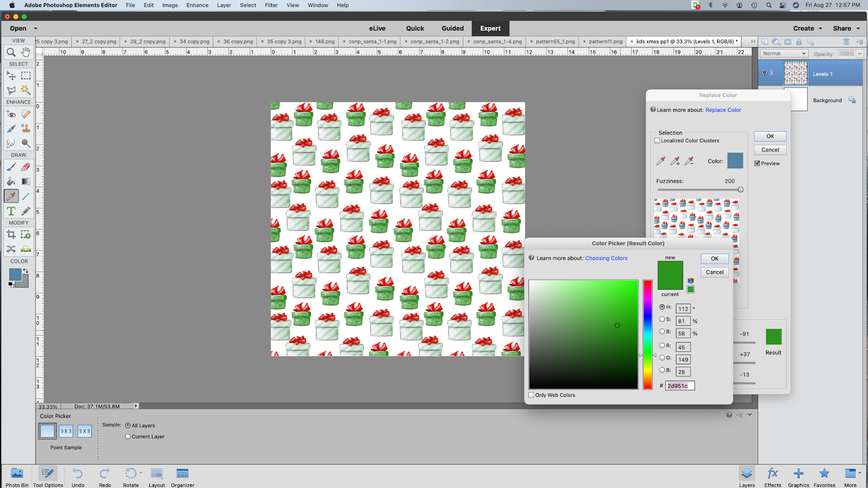The image size is (868, 488).
Task: Select the Magic Wand tool
Action: (25, 90)
